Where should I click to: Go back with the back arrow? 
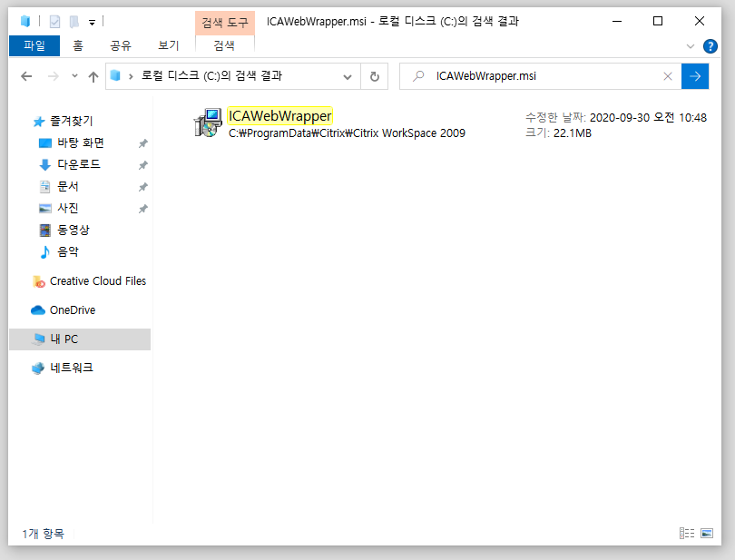[26, 76]
